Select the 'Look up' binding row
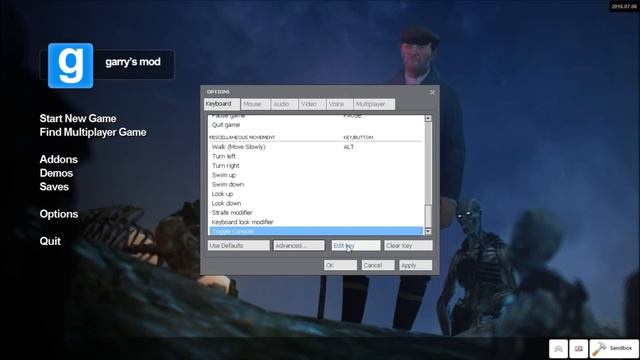 316,194
